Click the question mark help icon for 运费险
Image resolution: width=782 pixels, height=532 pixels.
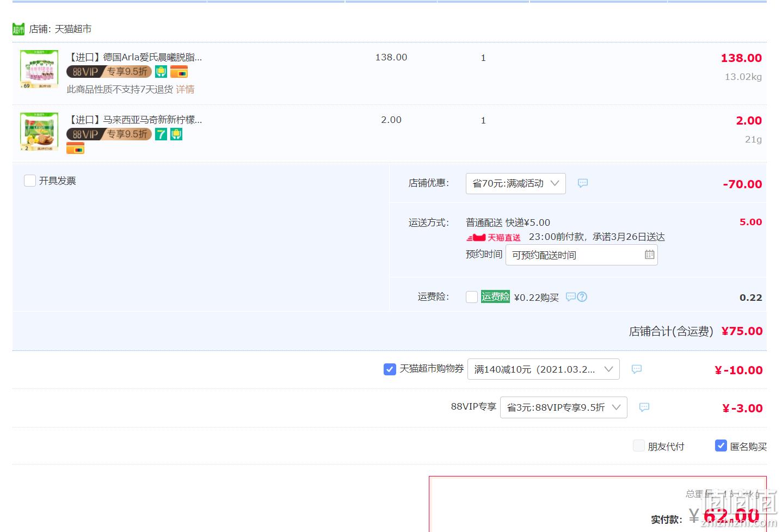582,296
